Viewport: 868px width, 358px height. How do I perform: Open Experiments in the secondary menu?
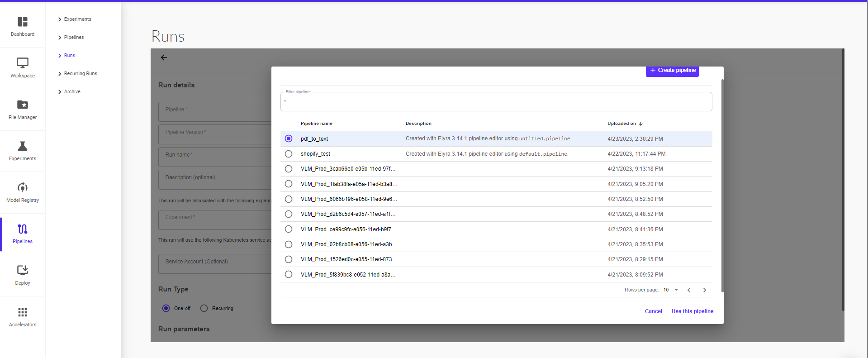point(78,19)
